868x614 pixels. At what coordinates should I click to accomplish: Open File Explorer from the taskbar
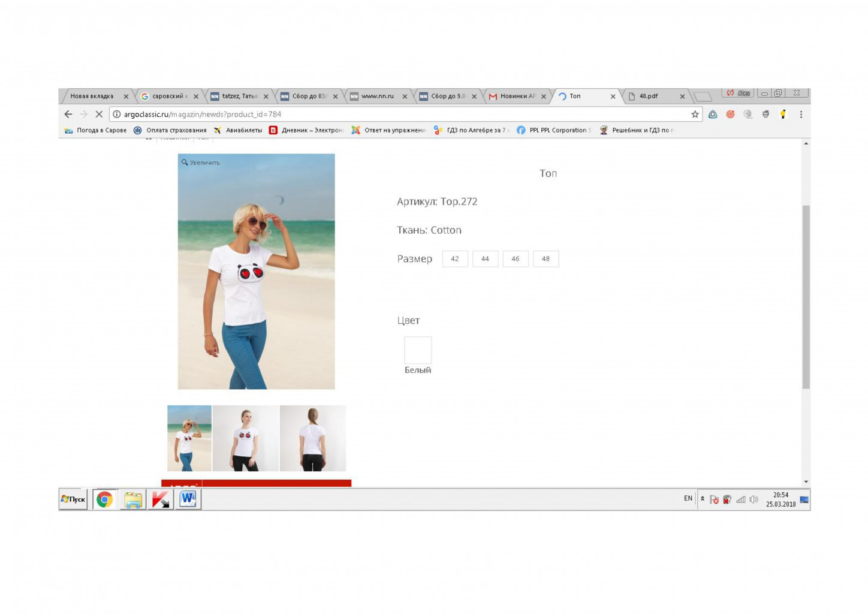coord(133,499)
